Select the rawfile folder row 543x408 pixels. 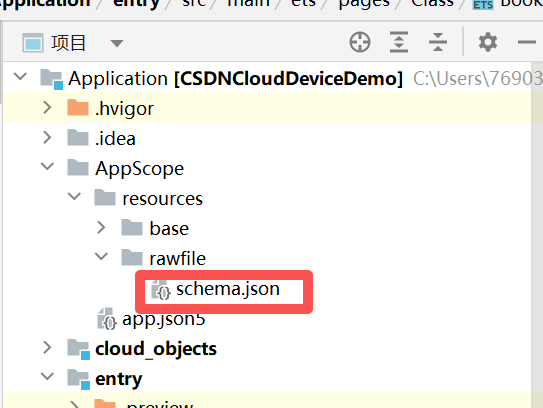click(267, 258)
